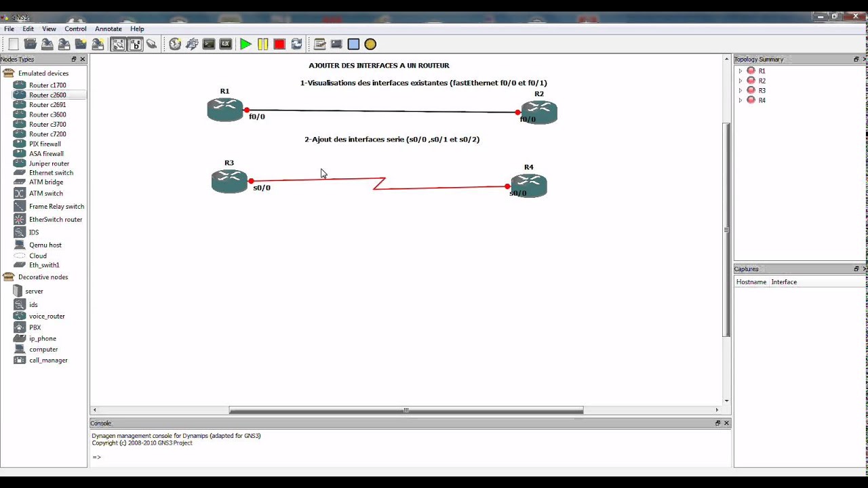Collapse the Emulated devices folder

tap(8, 73)
